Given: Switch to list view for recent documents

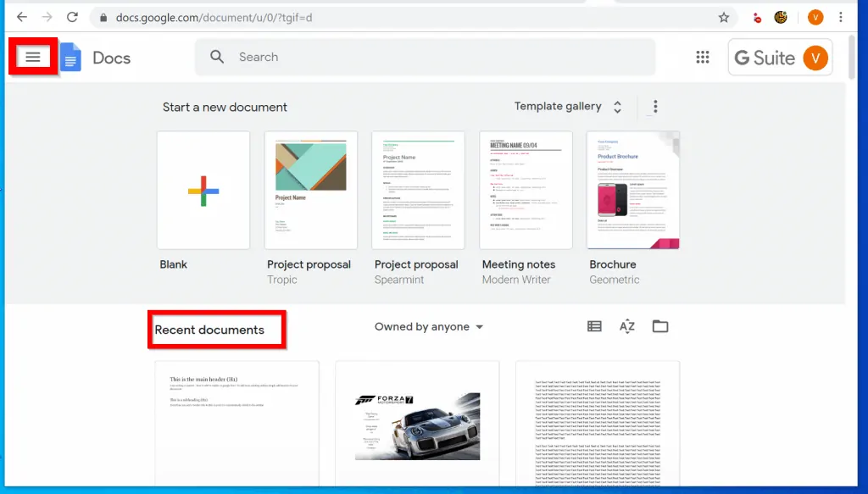Looking at the screenshot, I should [594, 325].
